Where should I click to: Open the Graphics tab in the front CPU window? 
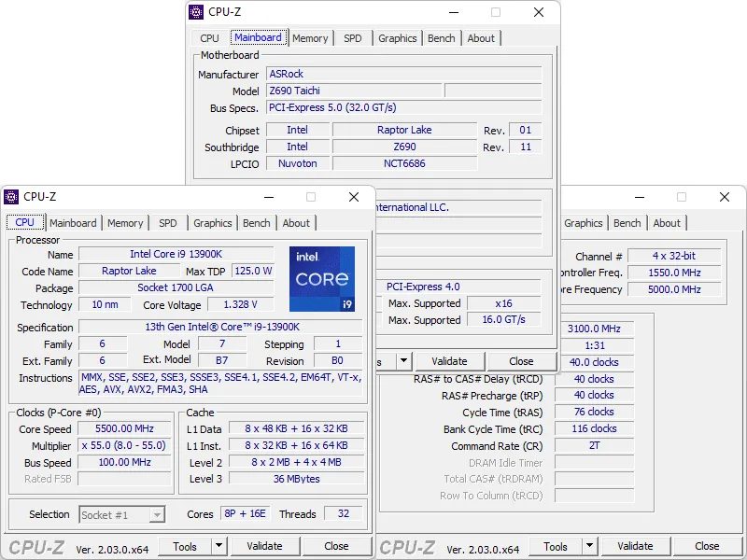coord(213,223)
